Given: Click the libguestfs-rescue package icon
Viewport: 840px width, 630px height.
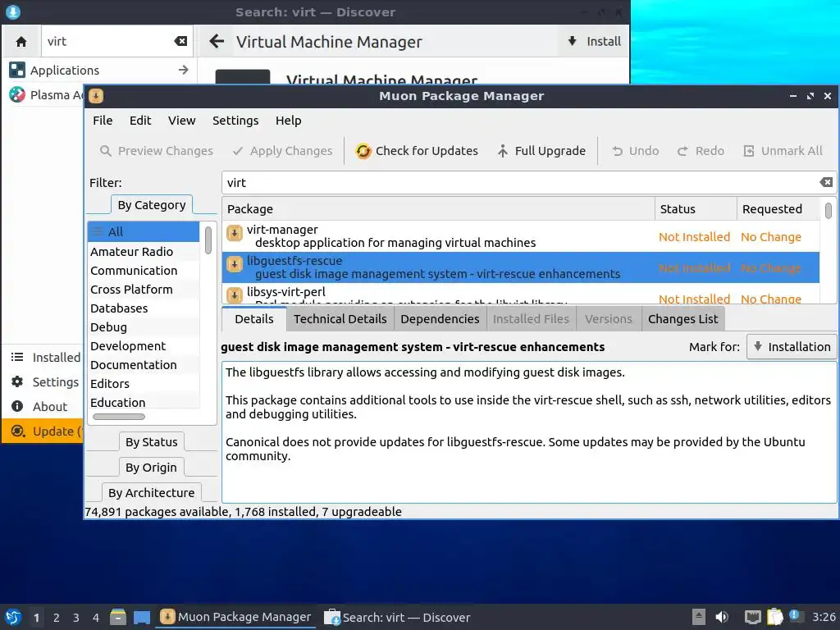Looking at the screenshot, I should pos(234,264).
